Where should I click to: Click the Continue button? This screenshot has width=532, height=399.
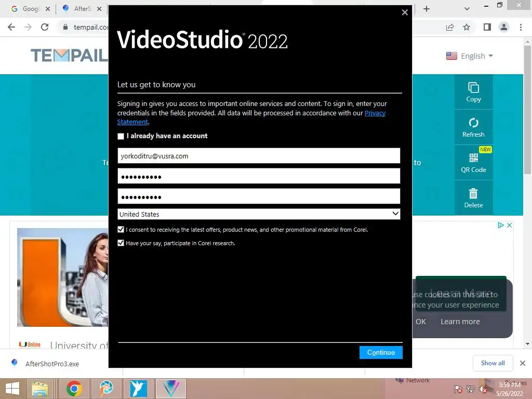381,353
